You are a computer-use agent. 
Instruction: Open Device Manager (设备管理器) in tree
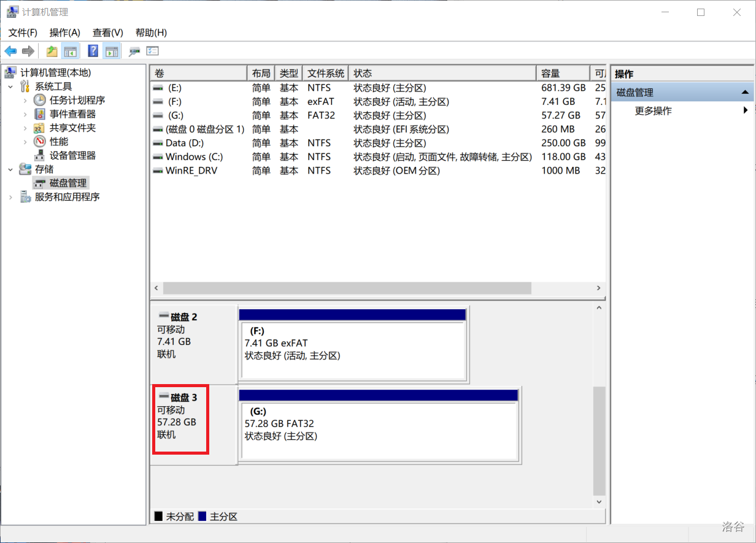72,155
